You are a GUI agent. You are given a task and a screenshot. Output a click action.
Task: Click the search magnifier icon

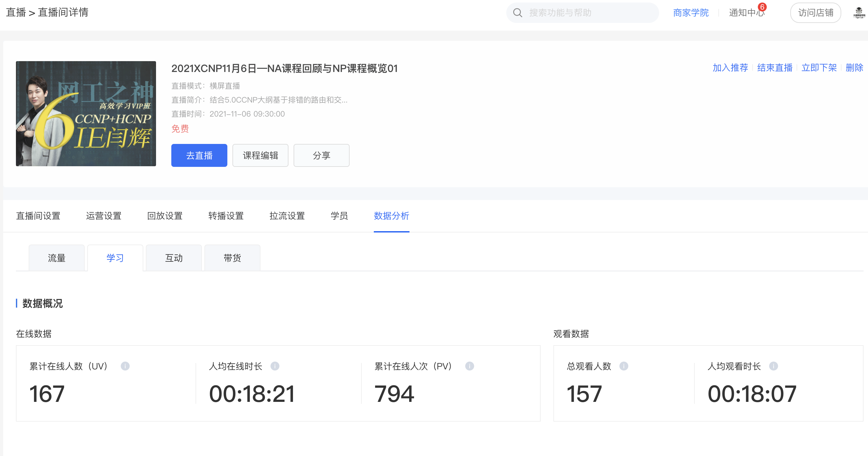[x=517, y=13]
